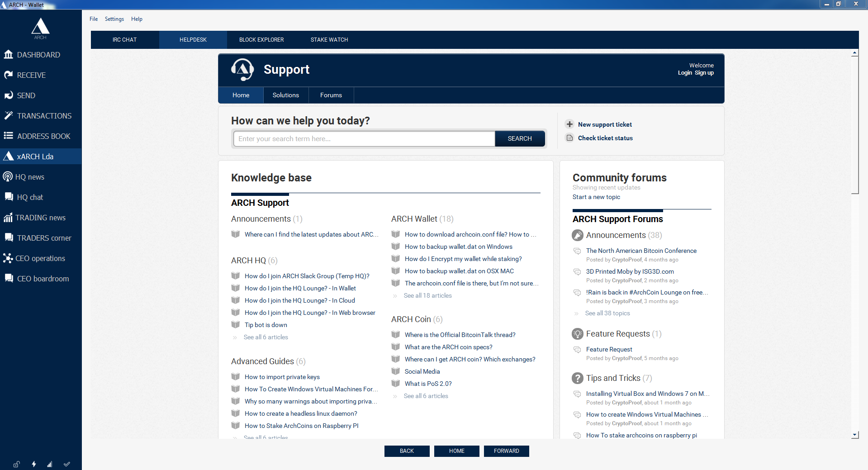
Task: Open 'How to import private keys' article
Action: click(282, 377)
